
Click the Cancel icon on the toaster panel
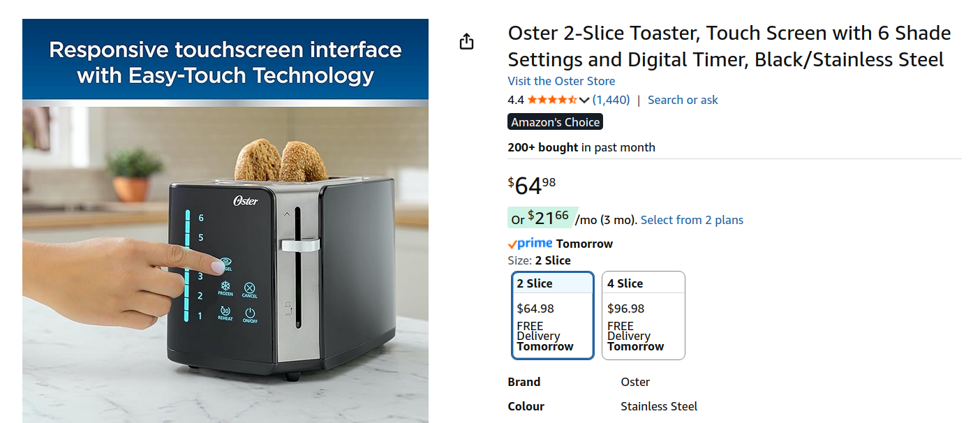click(x=250, y=289)
